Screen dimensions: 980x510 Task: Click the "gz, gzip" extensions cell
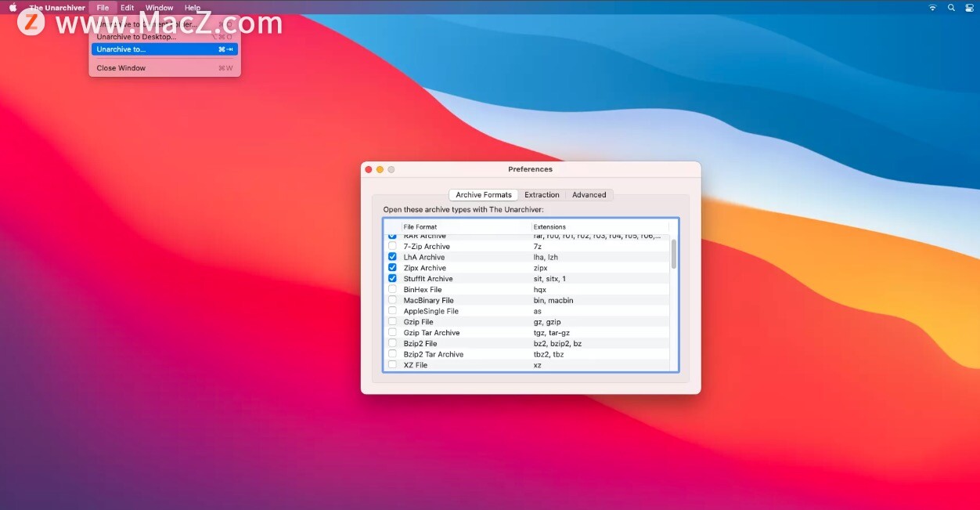[x=547, y=322]
